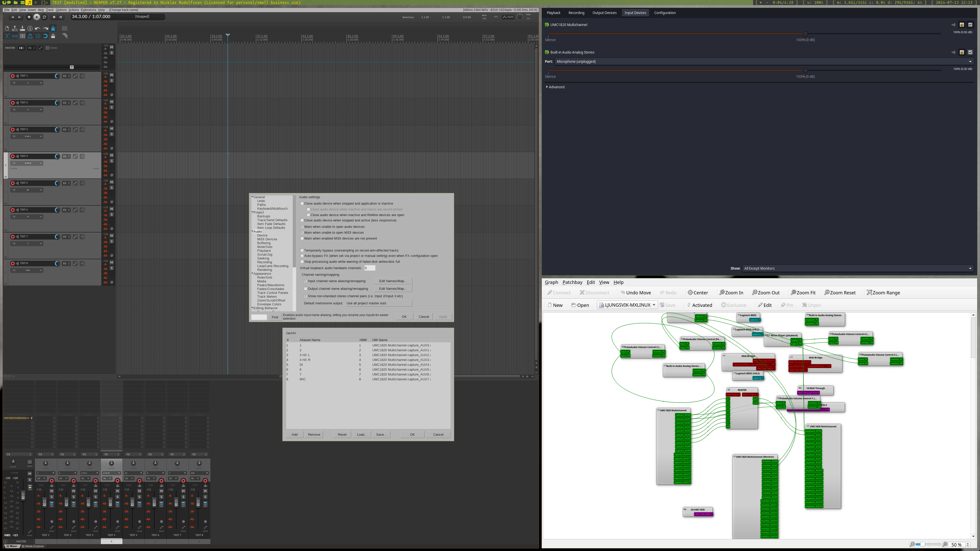Click the metronome toggle icon in REAPER toolbar
Viewport: 980px width, 551px height.
coord(53,29)
